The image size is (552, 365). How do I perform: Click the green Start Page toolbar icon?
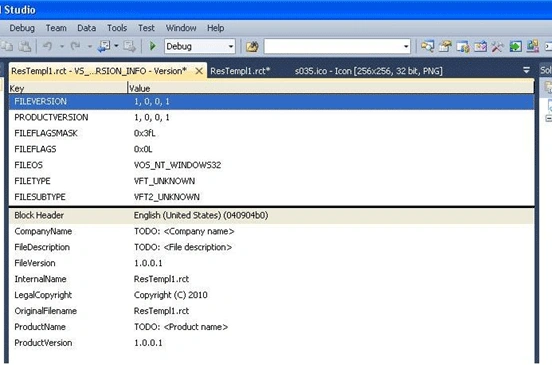[x=515, y=46]
